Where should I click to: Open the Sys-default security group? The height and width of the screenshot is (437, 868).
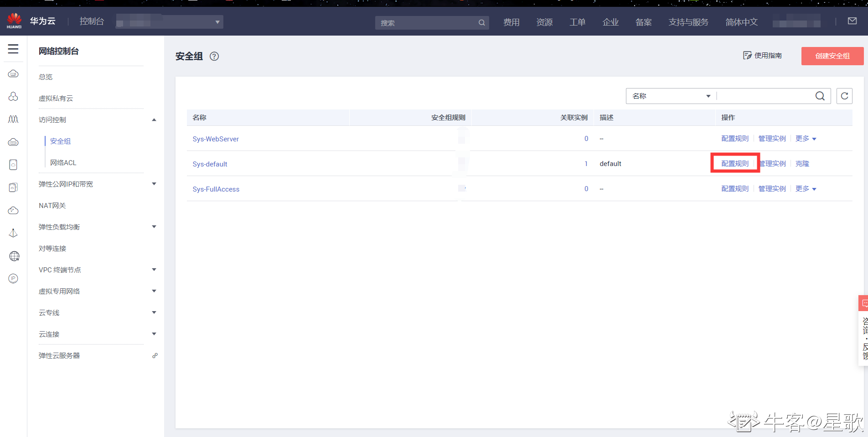click(210, 164)
